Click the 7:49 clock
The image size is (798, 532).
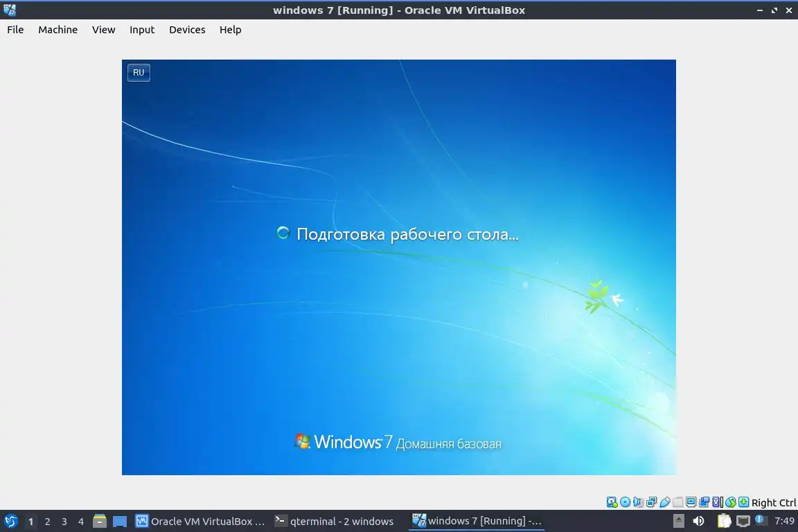pyautogui.click(x=784, y=521)
